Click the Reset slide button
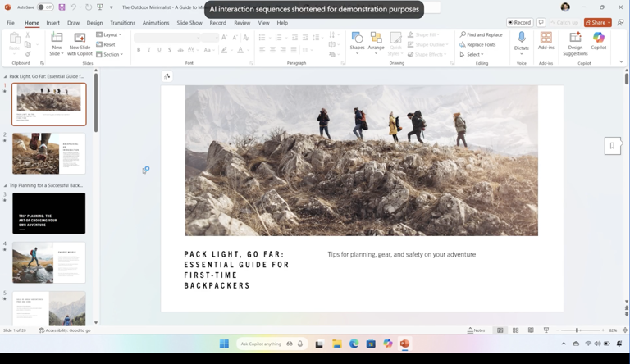This screenshot has width=630, height=364. click(x=106, y=44)
